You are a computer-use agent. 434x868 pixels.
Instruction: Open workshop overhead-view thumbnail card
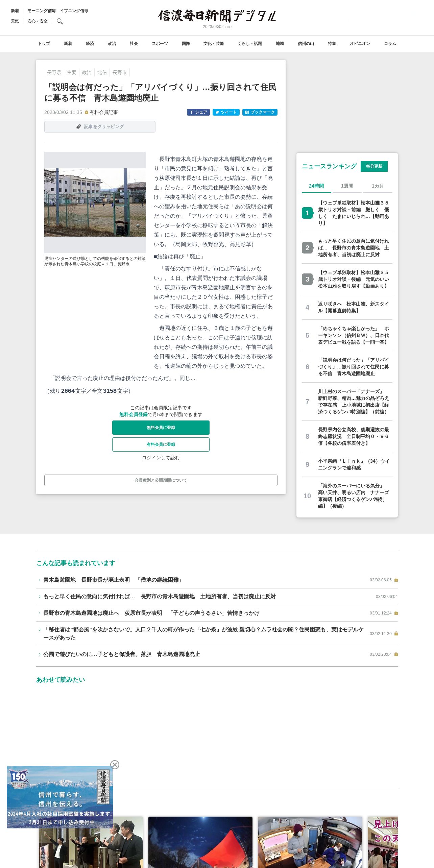coord(310,842)
